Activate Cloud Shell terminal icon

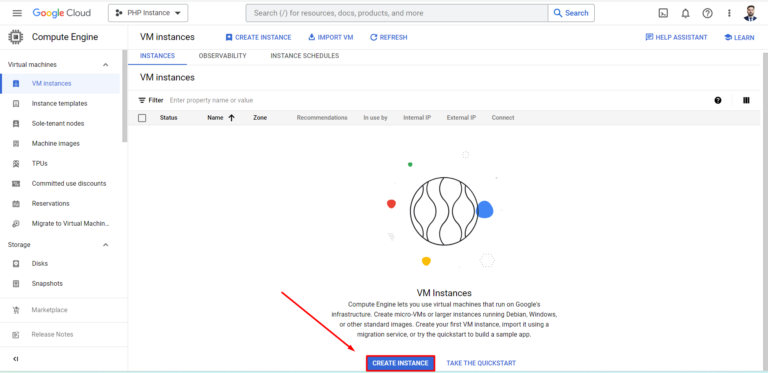(x=663, y=13)
